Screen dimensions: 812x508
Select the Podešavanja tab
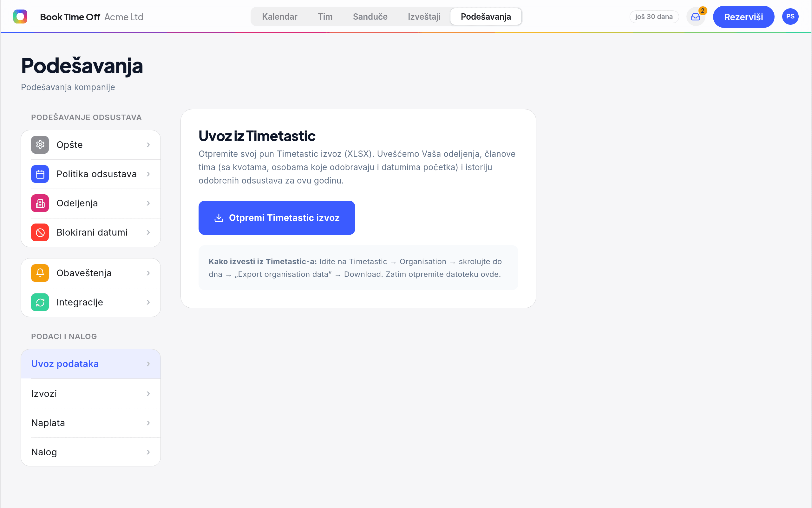(x=486, y=17)
